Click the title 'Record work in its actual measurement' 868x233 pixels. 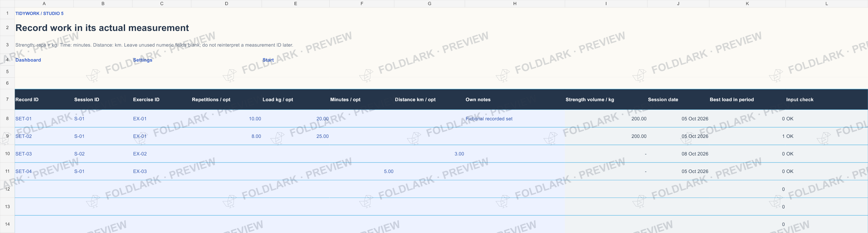[102, 27]
